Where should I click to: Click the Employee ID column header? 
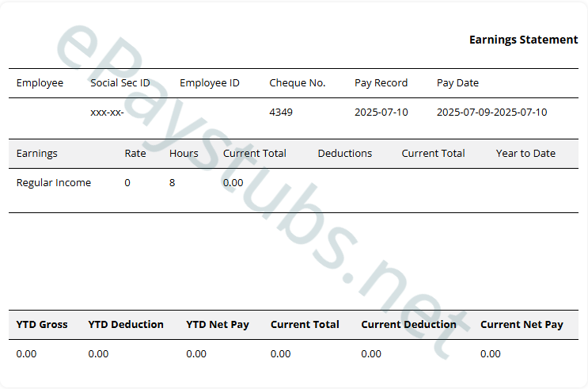pyautogui.click(x=209, y=83)
